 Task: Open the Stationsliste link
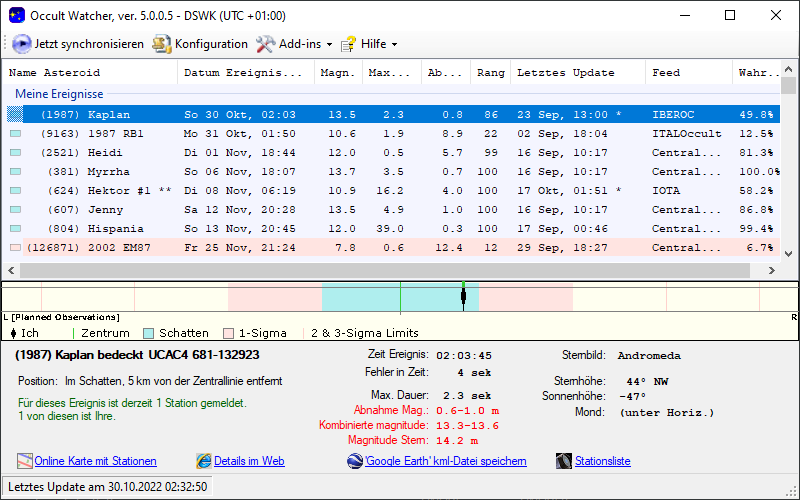(x=602, y=461)
